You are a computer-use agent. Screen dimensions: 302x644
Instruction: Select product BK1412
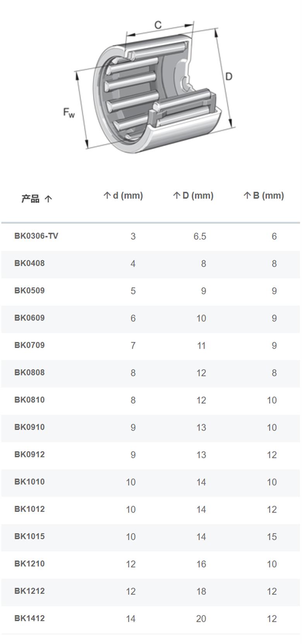tap(29, 618)
